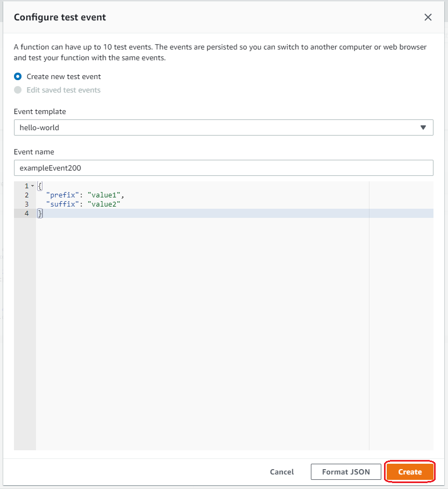Click the Cancel button

(x=282, y=472)
